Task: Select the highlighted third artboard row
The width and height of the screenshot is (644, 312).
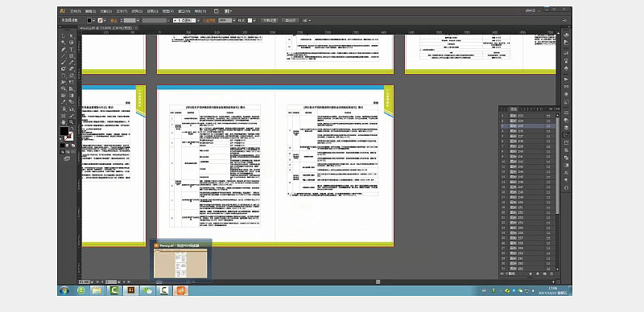Action: 527,126
